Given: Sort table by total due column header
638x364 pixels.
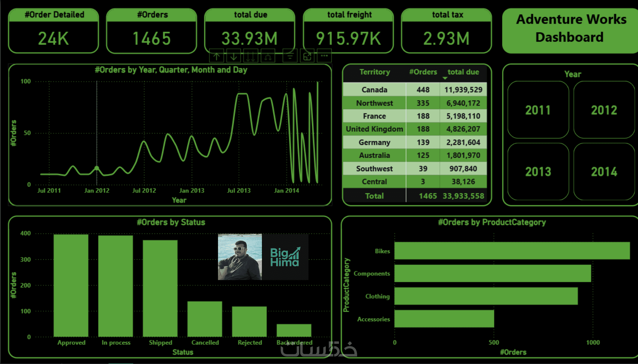Looking at the screenshot, I should pyautogui.click(x=463, y=72).
